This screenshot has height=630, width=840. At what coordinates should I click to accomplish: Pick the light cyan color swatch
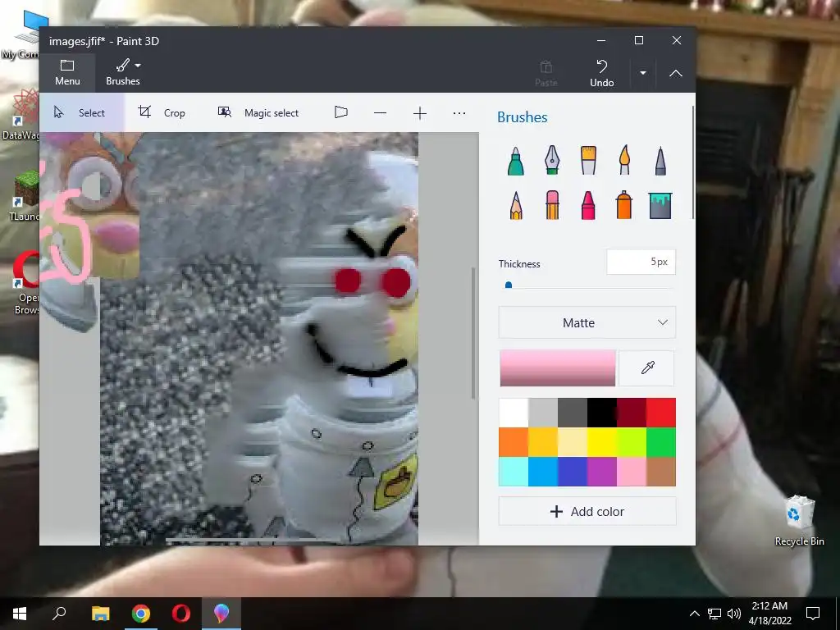pos(514,472)
